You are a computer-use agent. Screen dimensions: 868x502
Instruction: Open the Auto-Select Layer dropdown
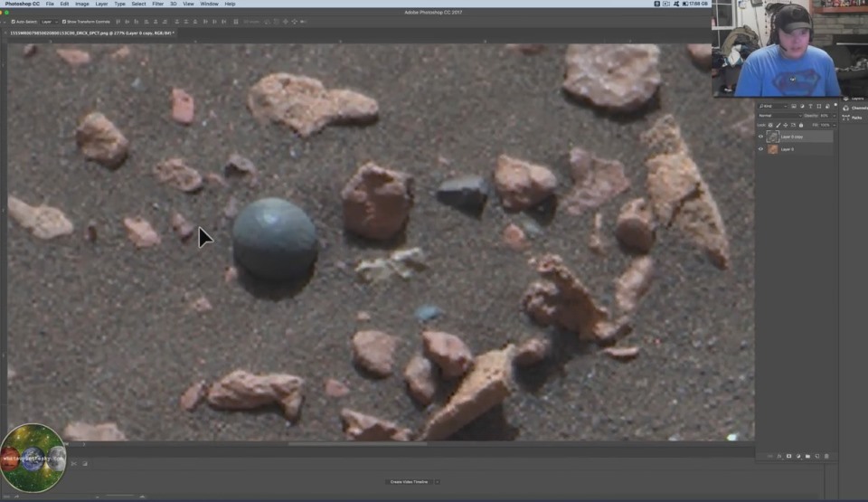(x=49, y=21)
